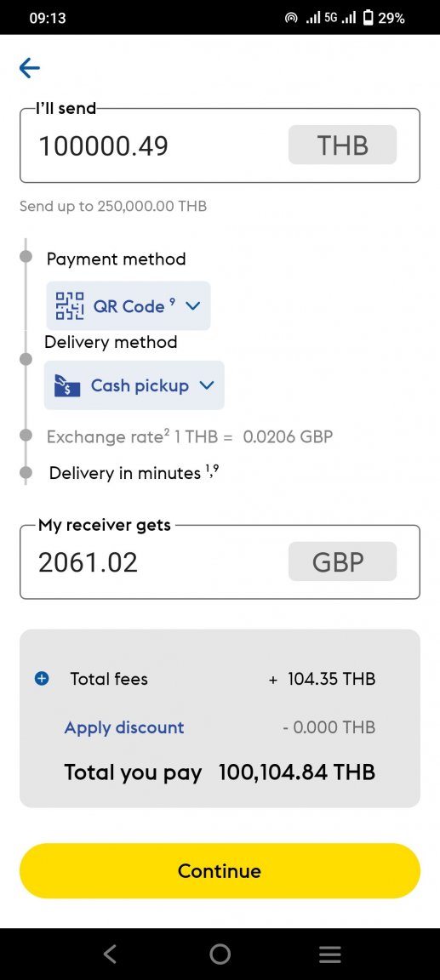Open the QR Code payment method dropdown
440x980 pixels.
129,305
